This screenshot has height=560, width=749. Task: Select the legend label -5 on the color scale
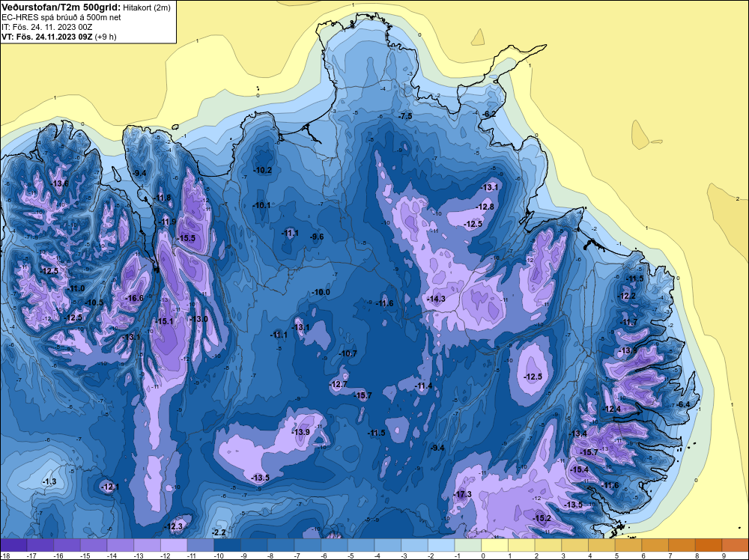point(351,556)
